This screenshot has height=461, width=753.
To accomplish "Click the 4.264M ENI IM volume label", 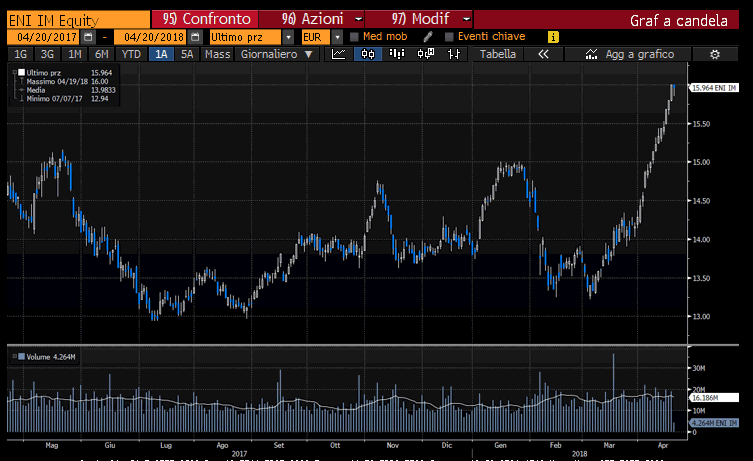I will pos(714,423).
